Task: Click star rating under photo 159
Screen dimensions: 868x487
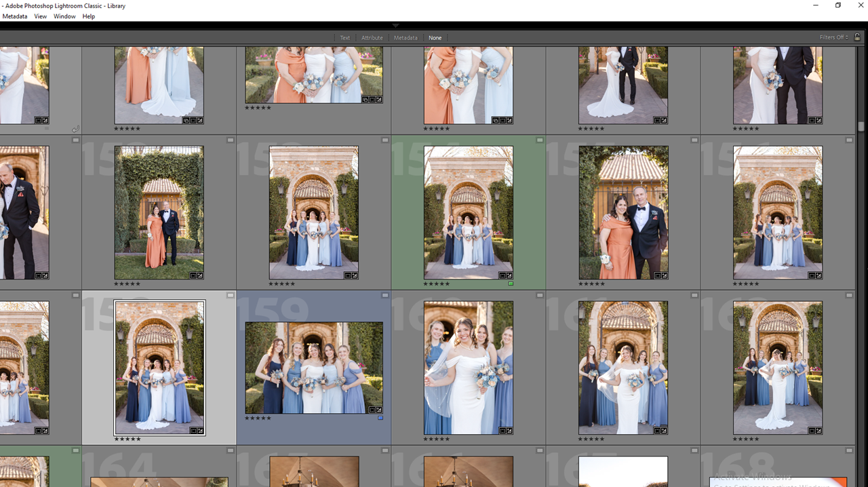Action: pyautogui.click(x=258, y=418)
